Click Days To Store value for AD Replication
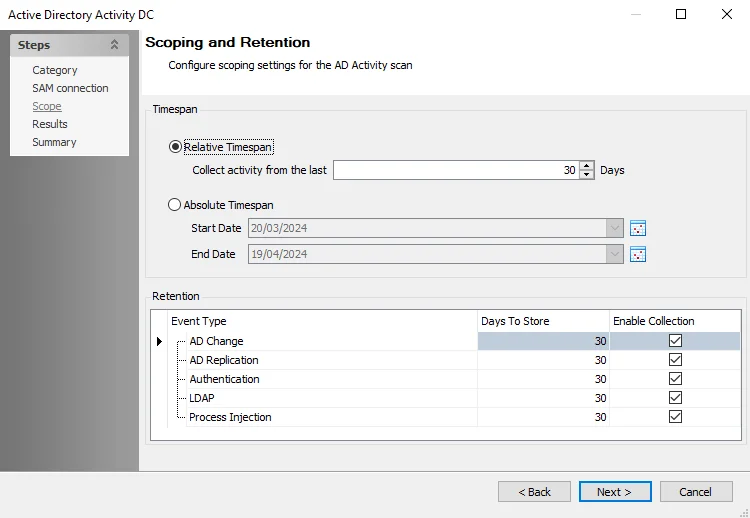750x518 pixels. tap(543, 360)
